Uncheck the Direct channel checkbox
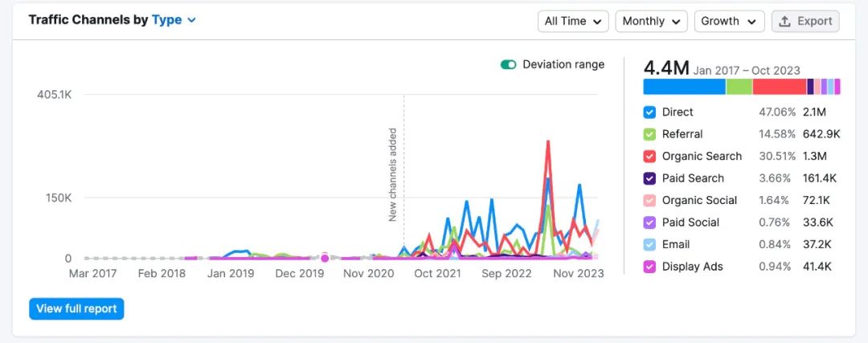 [x=649, y=112]
